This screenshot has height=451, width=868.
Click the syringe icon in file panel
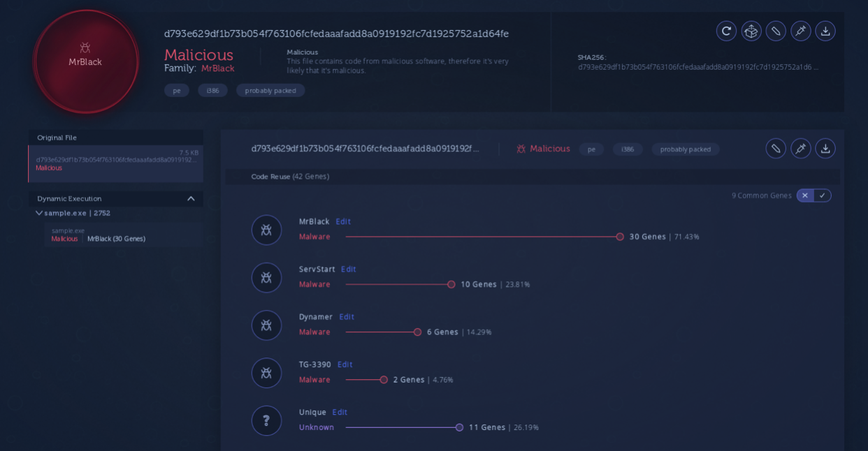(801, 148)
